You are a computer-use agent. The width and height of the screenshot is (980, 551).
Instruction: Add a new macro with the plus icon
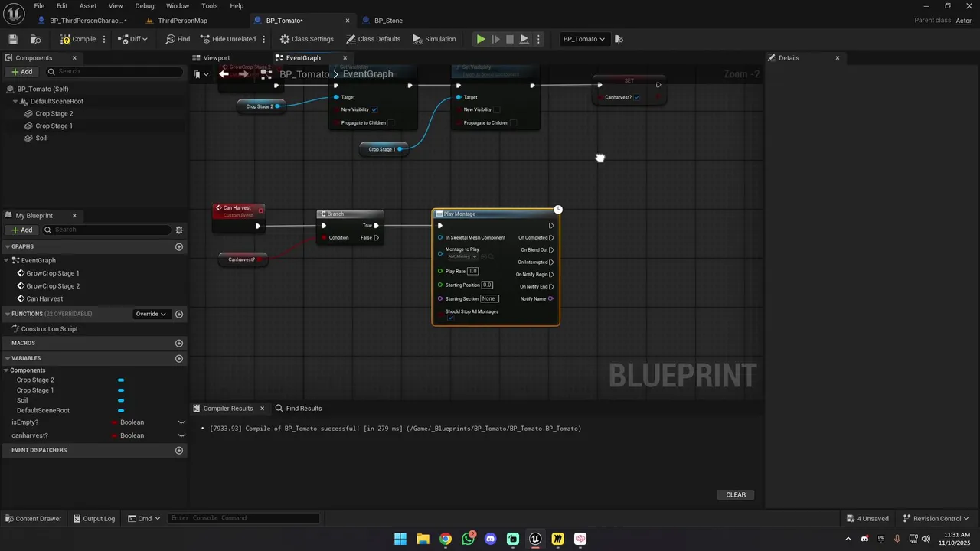pos(179,343)
